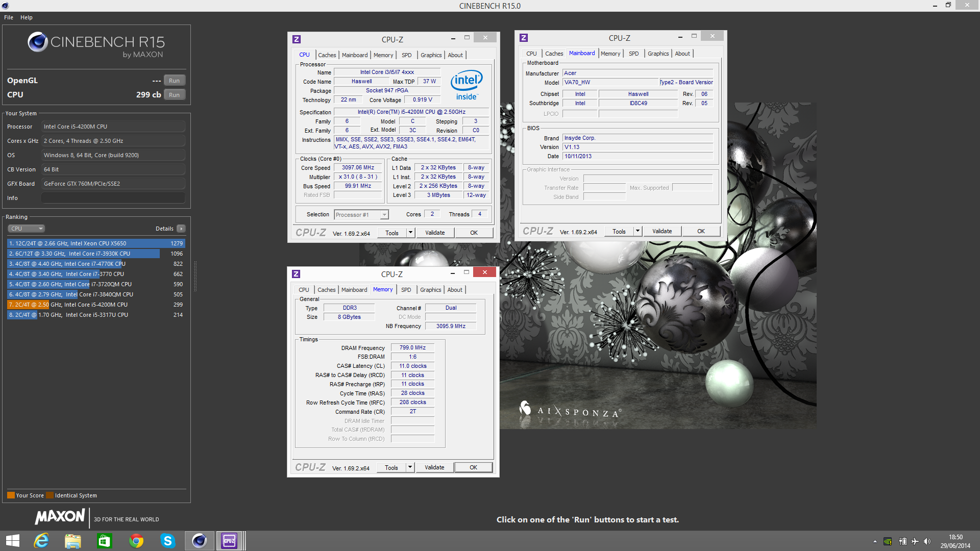Open Internet Explorer from the taskbar
980x551 pixels.
coord(41,541)
